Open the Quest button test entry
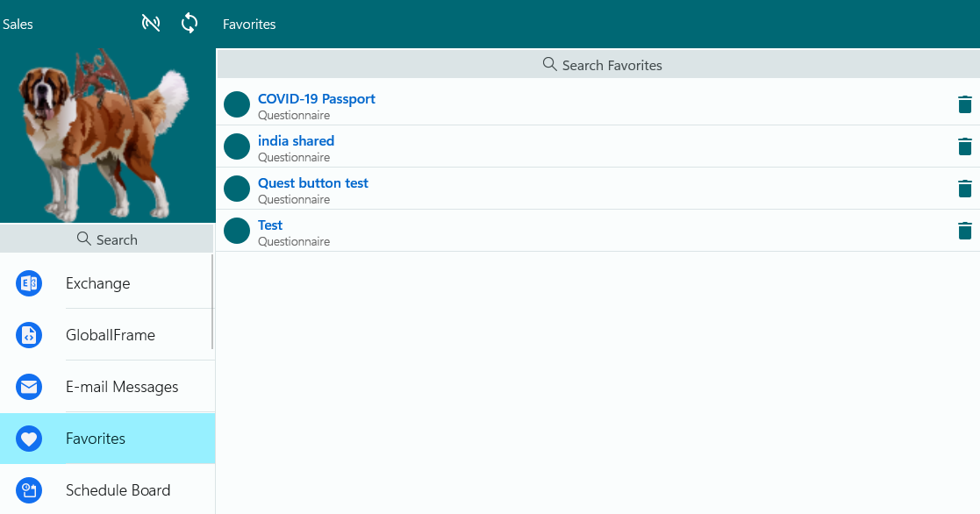Viewport: 980px width, 514px height. tap(312, 183)
